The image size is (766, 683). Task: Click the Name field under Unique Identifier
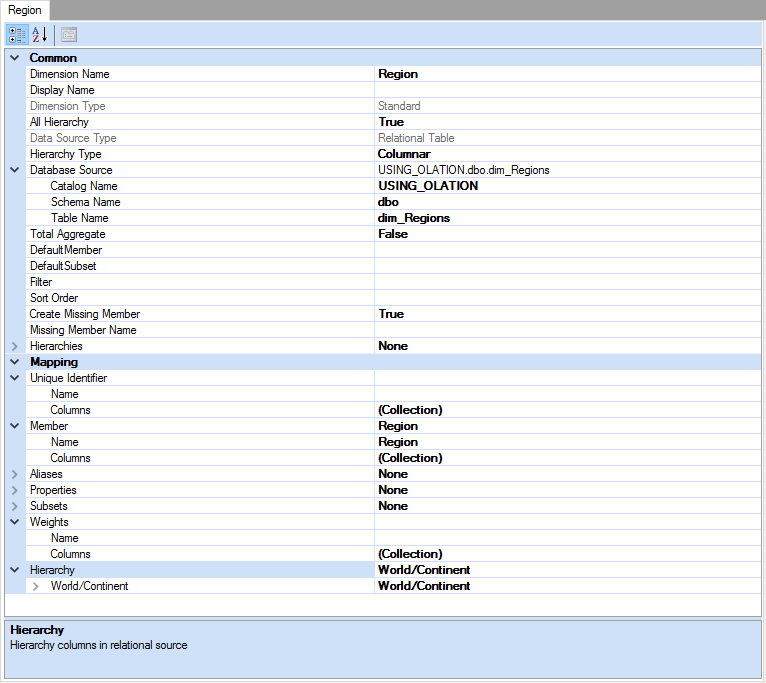568,394
